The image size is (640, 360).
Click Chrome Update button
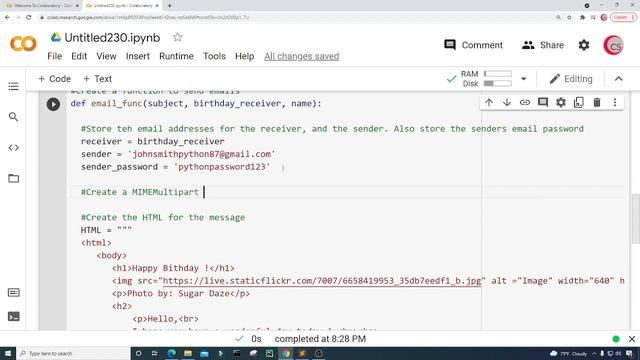623,18
